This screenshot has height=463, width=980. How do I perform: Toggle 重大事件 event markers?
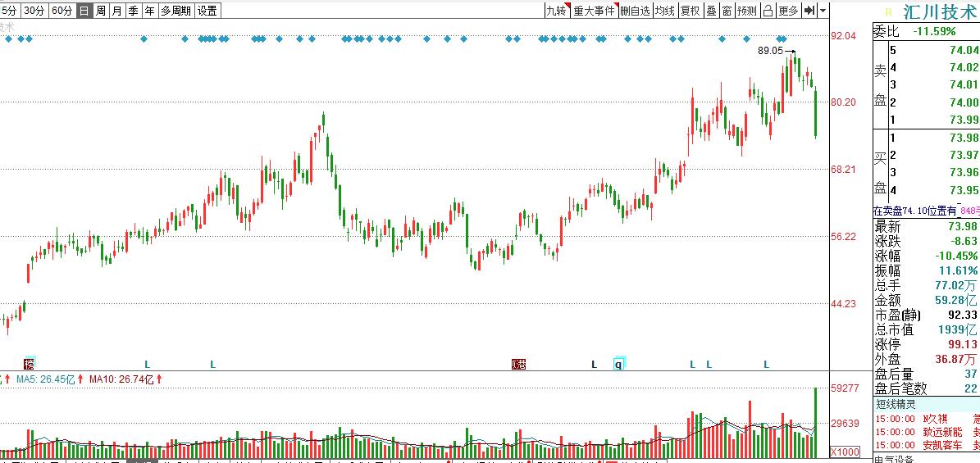pos(595,10)
